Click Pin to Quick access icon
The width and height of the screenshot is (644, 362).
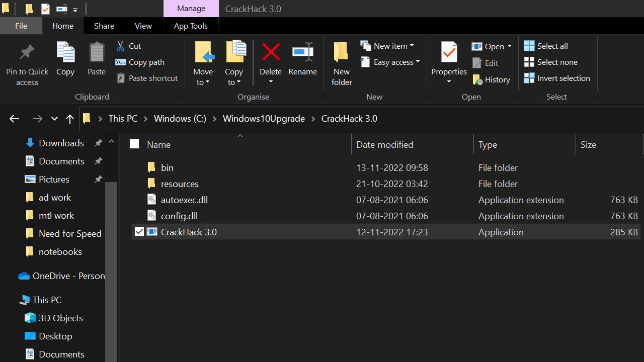tap(27, 53)
